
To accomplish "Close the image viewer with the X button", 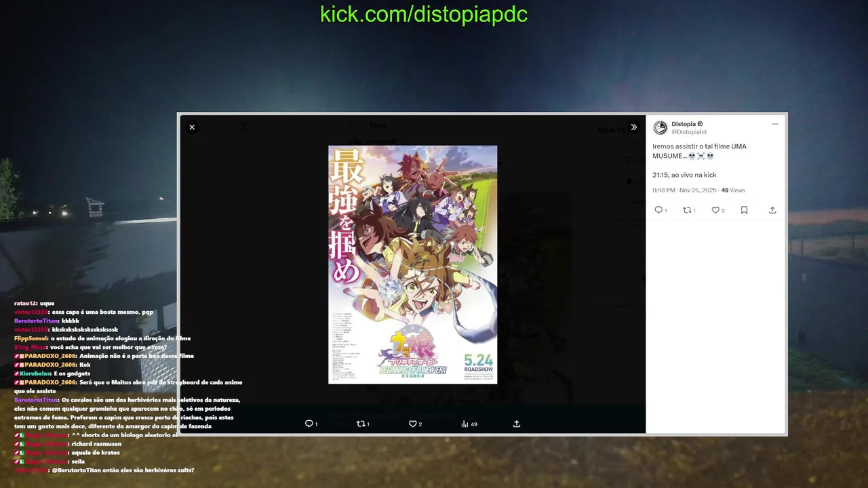I will tap(192, 127).
